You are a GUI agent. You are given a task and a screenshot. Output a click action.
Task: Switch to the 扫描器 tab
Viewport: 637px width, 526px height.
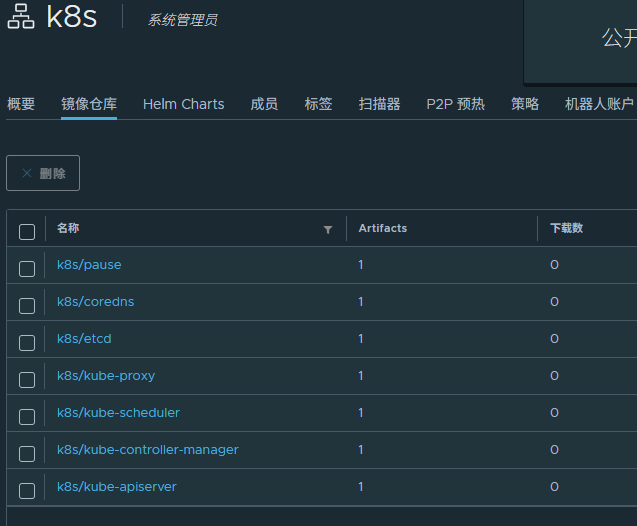[379, 104]
